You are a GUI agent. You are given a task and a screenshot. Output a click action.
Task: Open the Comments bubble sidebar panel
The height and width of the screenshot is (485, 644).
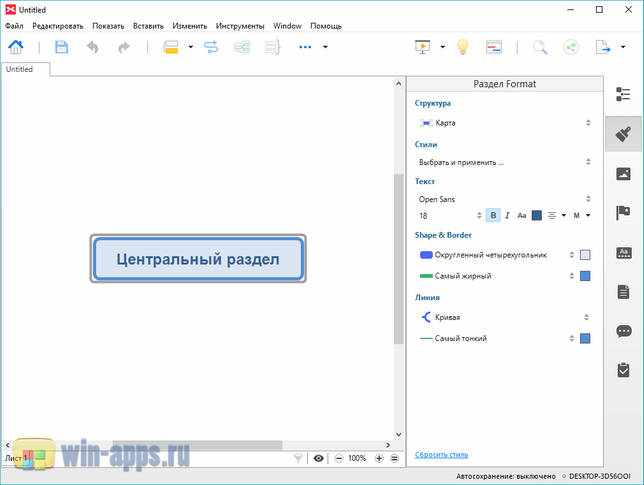[624, 331]
